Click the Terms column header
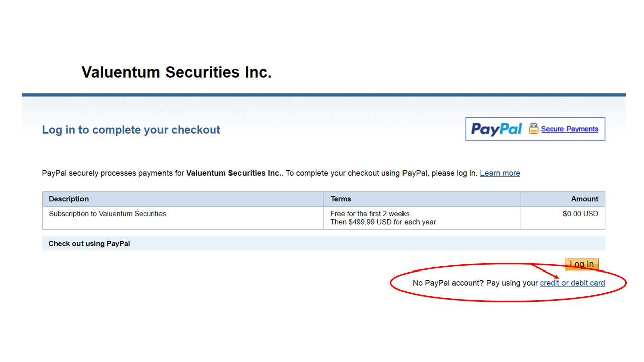This screenshot has width=644, height=362. tap(341, 199)
